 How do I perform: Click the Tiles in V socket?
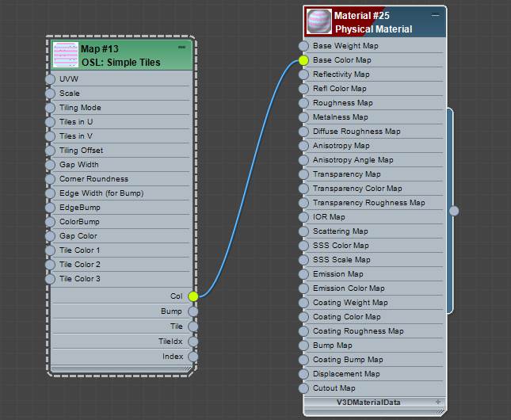coord(50,136)
